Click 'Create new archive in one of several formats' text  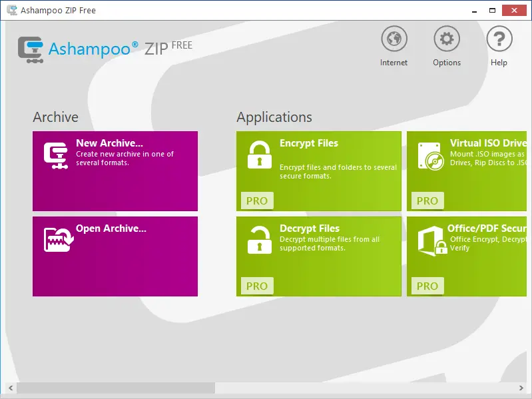point(125,159)
